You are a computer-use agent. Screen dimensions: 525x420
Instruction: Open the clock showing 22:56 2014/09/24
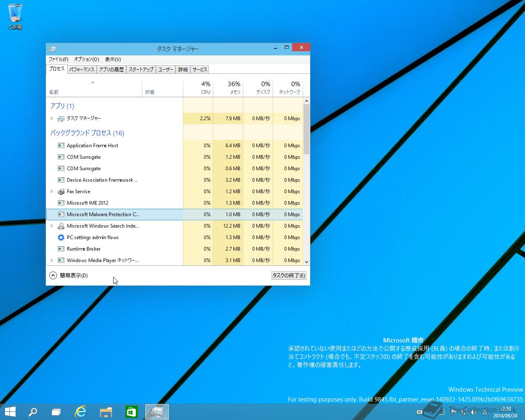pyautogui.click(x=505, y=412)
